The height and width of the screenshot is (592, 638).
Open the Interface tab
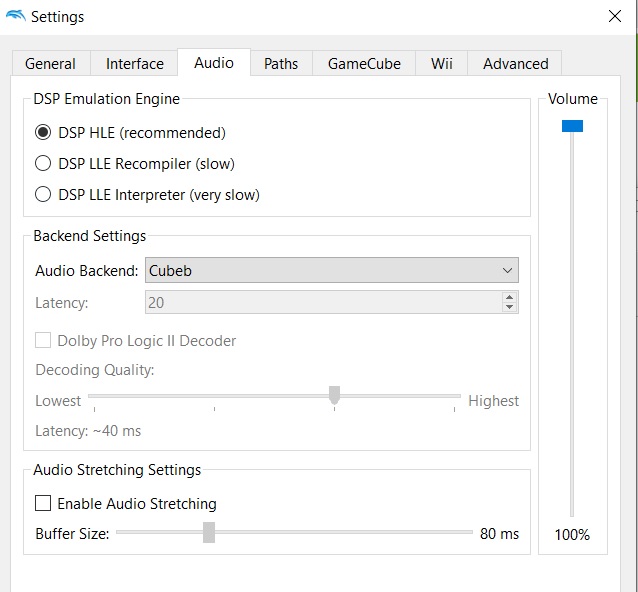click(x=134, y=63)
